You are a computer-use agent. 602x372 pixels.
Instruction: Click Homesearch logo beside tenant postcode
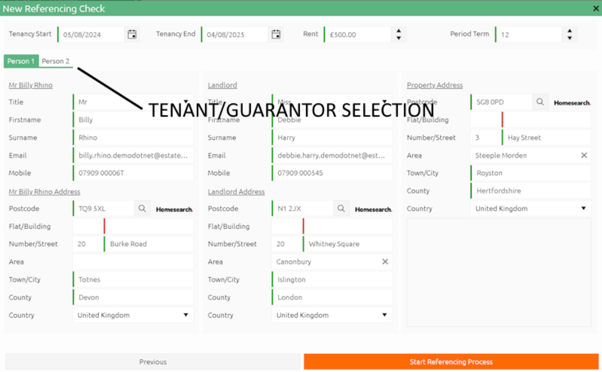point(174,209)
